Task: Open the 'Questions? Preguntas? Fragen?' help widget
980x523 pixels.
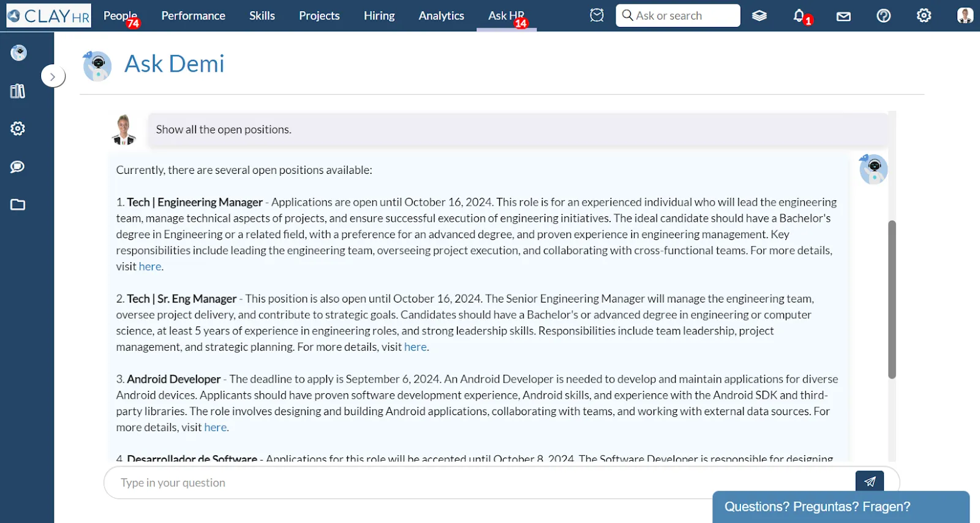Action: click(x=841, y=507)
